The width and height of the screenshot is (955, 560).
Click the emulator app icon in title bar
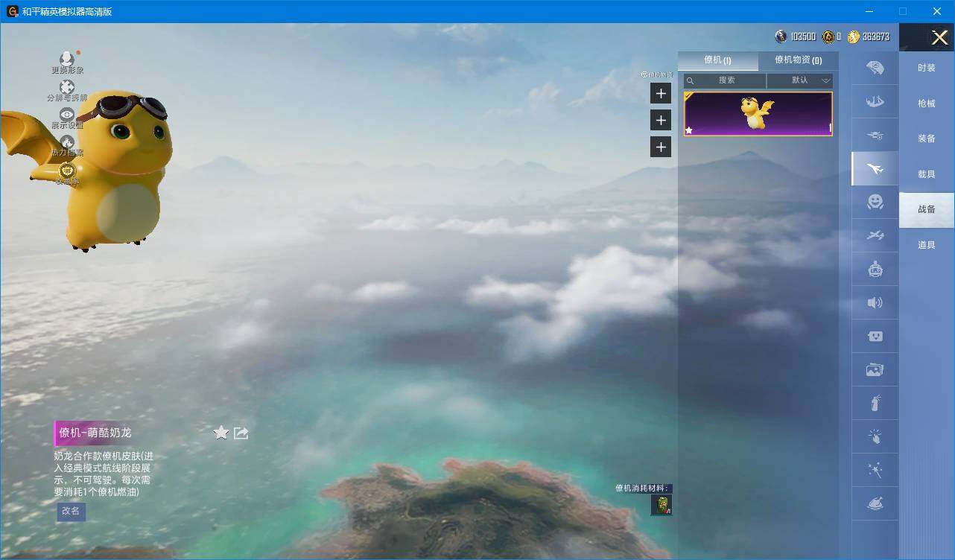[12, 11]
